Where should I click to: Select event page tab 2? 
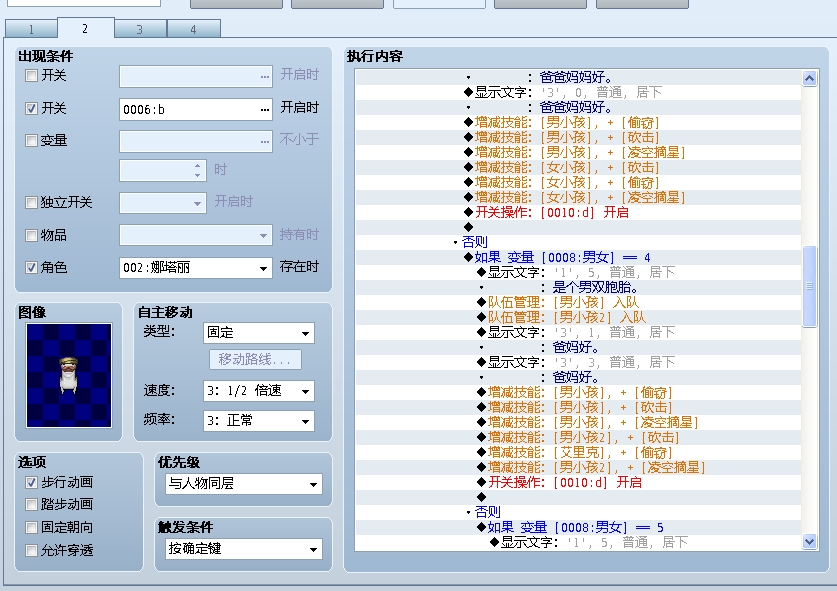[85, 28]
